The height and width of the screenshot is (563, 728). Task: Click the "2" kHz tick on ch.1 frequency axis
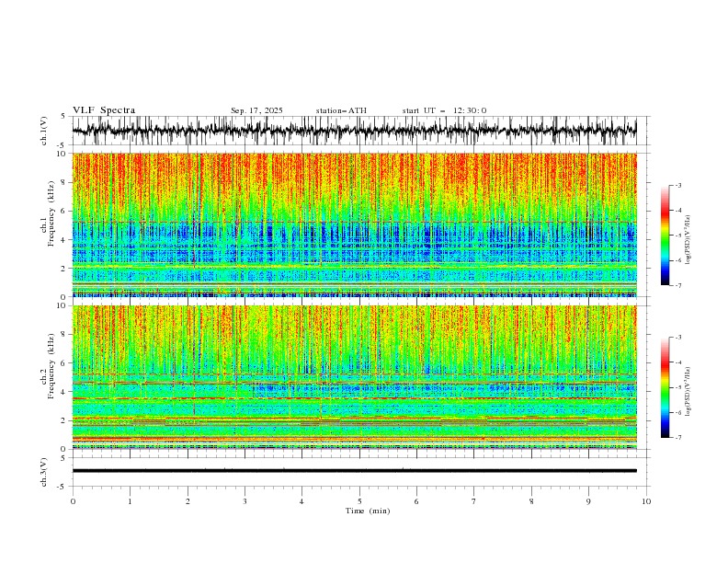(63, 269)
